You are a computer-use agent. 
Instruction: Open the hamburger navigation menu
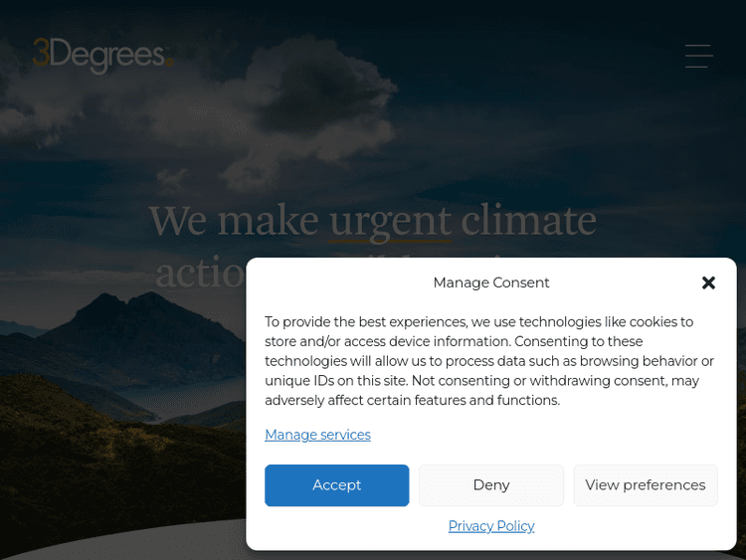698,56
